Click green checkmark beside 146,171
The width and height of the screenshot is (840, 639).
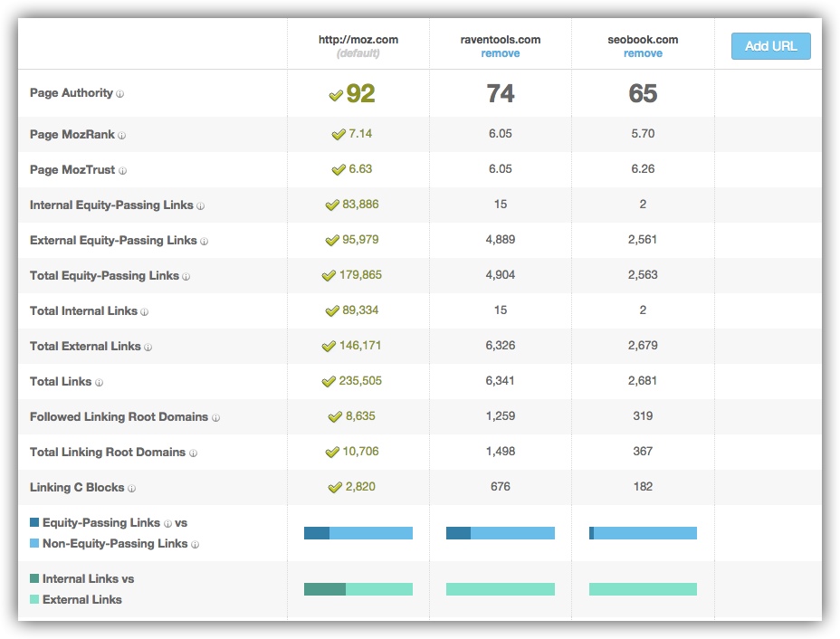(329, 347)
